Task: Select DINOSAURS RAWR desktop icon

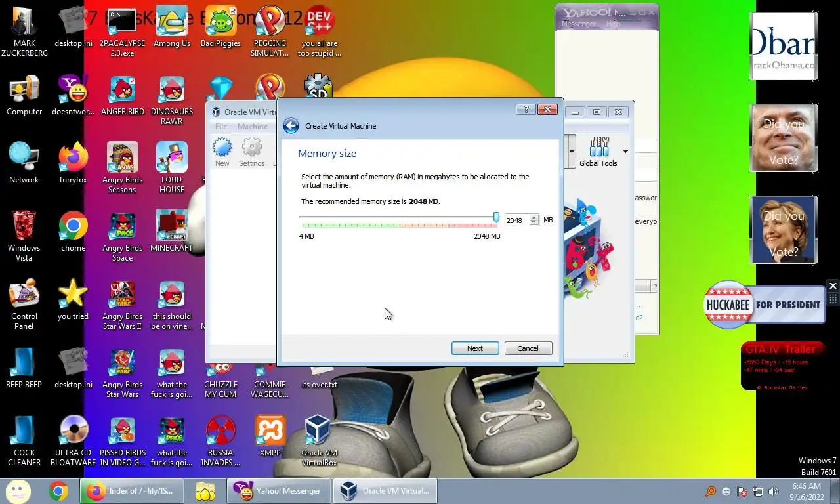Action: (x=171, y=101)
